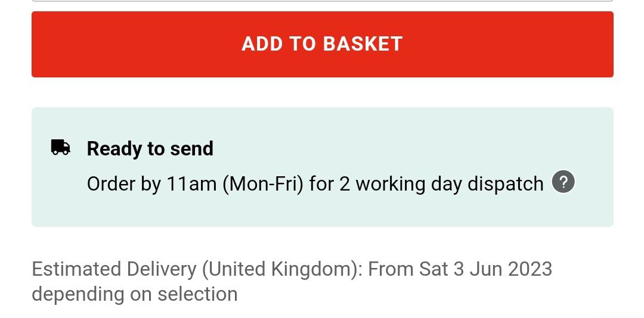Screen dimensions: 644x318
Task: Click the delivery truck icon
Action: coord(60,147)
